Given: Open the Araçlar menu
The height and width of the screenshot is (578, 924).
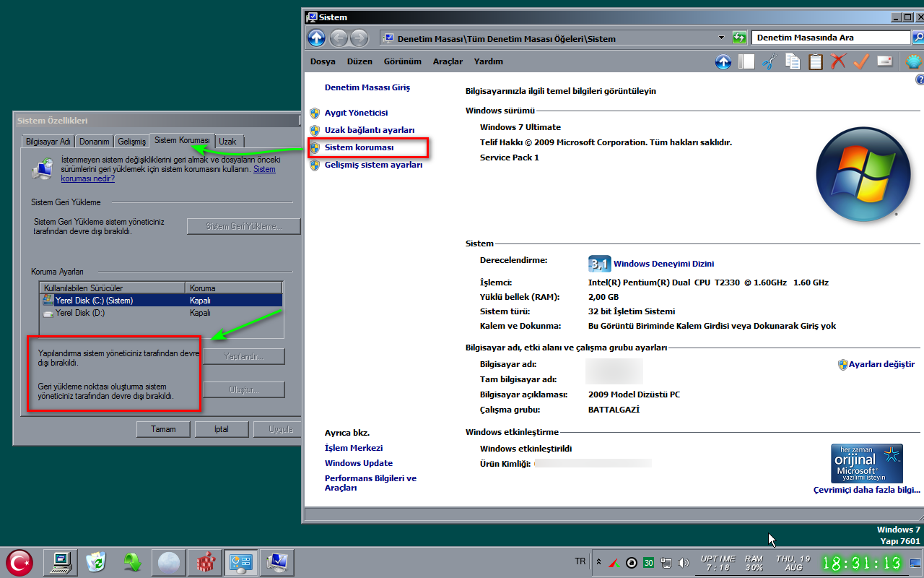Looking at the screenshot, I should 448,61.
